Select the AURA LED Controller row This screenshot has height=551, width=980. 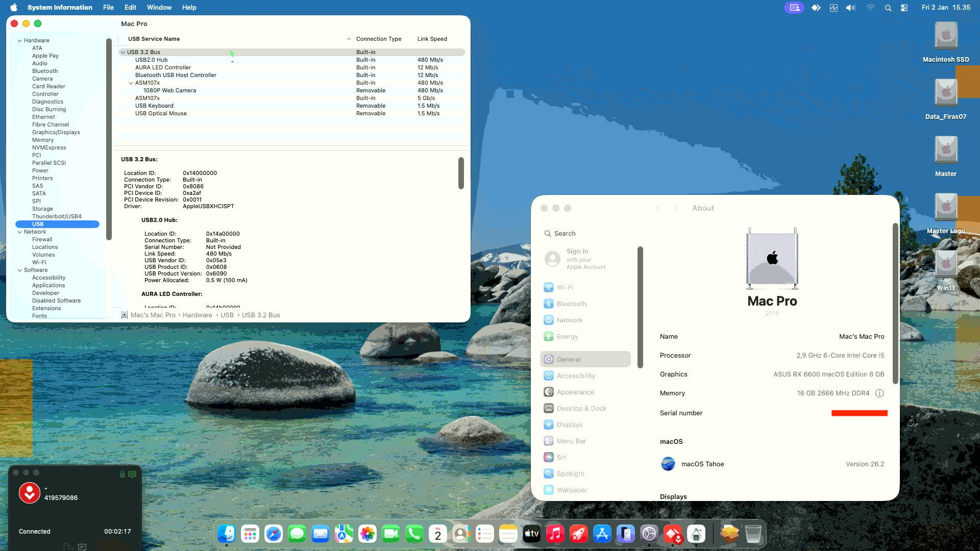click(292, 67)
